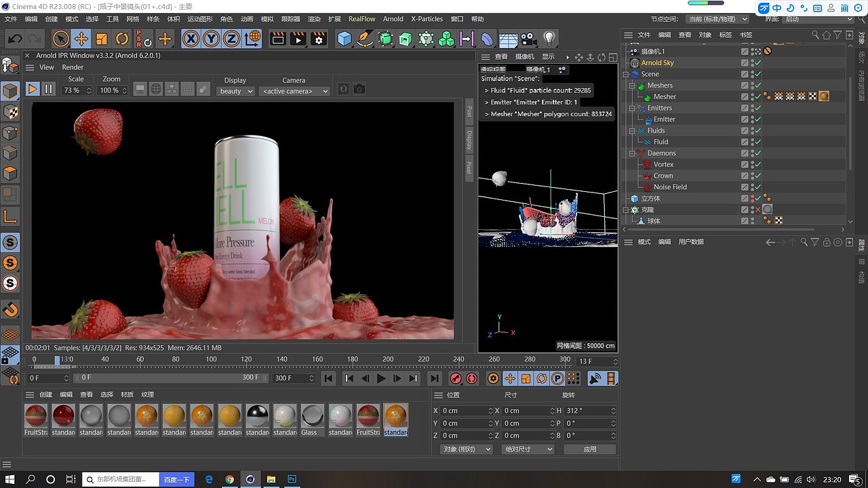Collapse the Emitters group

click(631, 108)
